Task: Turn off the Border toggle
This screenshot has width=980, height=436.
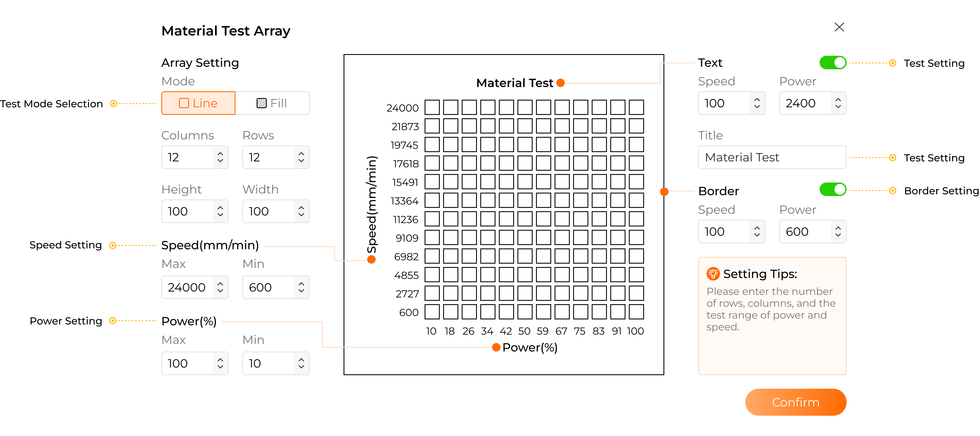Action: (x=833, y=190)
